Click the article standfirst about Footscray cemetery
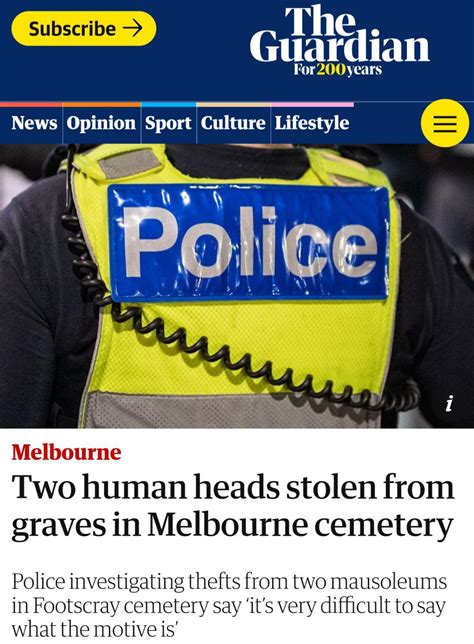This screenshot has height=644, width=474. [x=229, y=605]
